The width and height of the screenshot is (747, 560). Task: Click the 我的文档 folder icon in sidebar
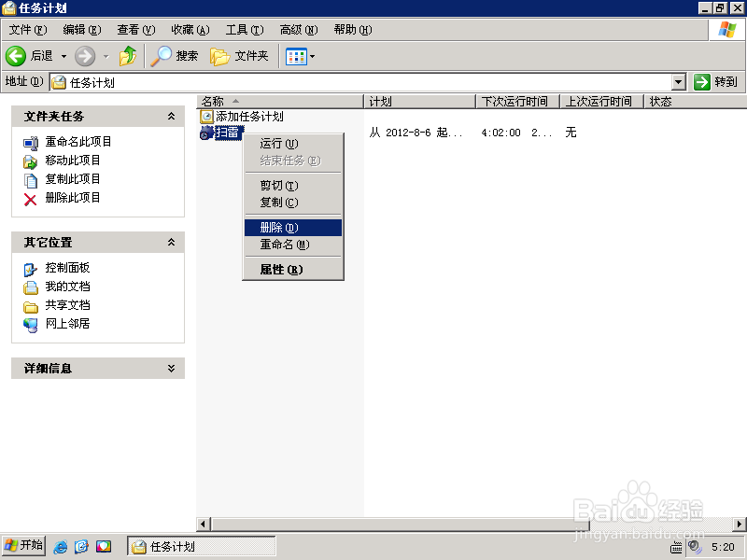tap(32, 288)
